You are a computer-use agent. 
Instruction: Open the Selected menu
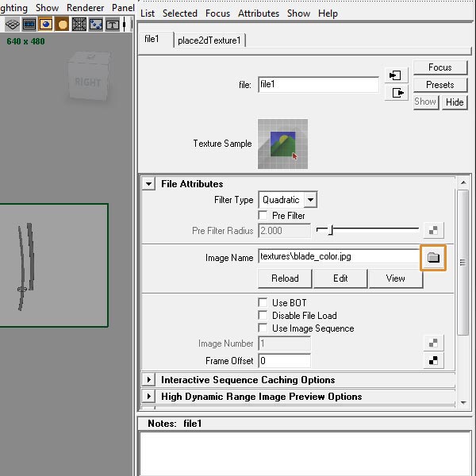pyautogui.click(x=180, y=13)
